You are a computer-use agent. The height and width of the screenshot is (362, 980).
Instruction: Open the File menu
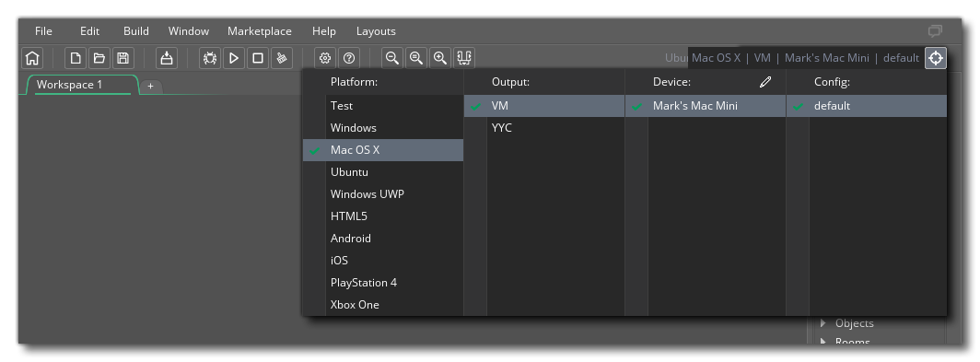point(44,30)
